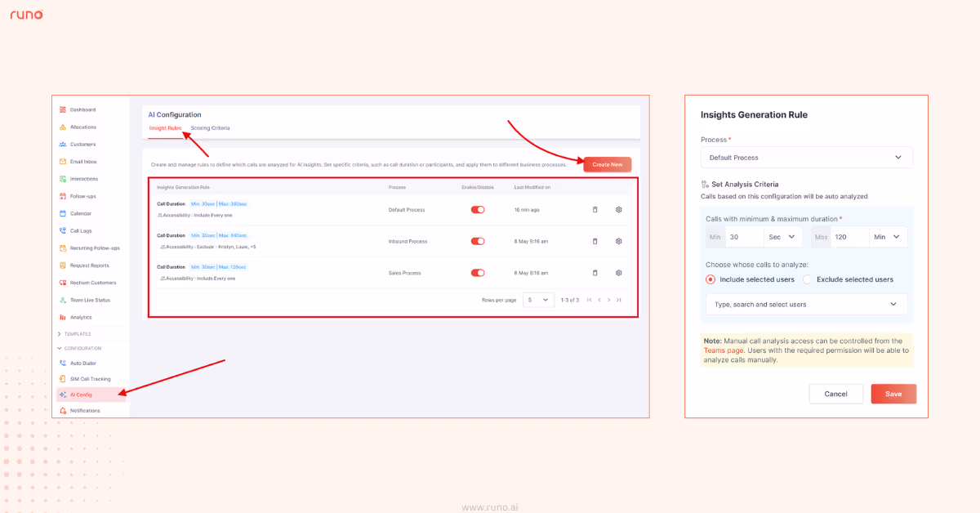
Task: Delete the Default Process rule
Action: 595,209
